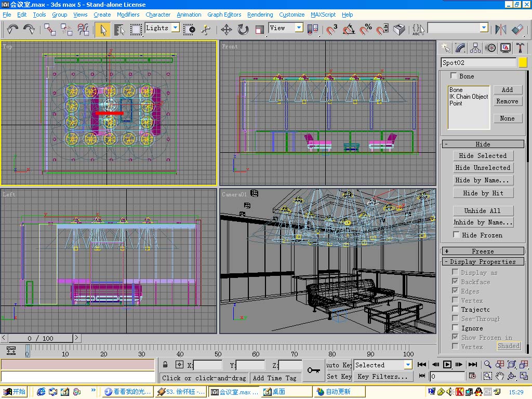Viewport: 532px width, 399px height.
Task: Open the Utilities hammer panel
Action: pos(520,48)
